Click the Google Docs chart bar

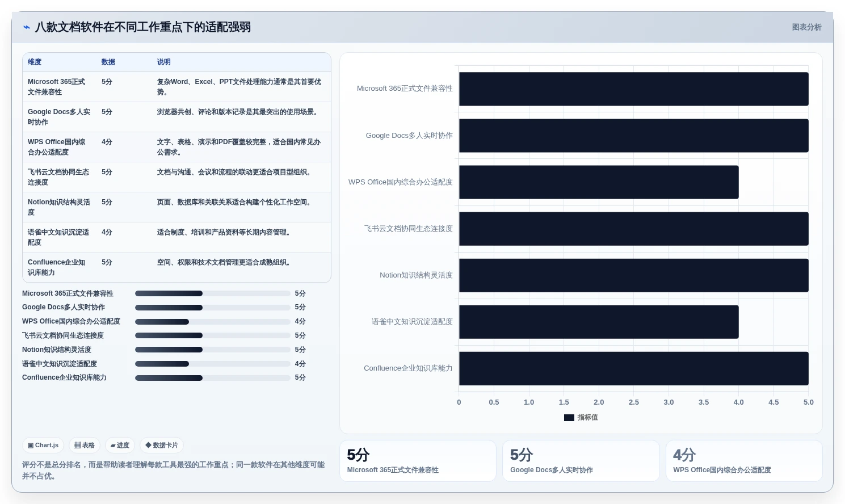(x=634, y=136)
